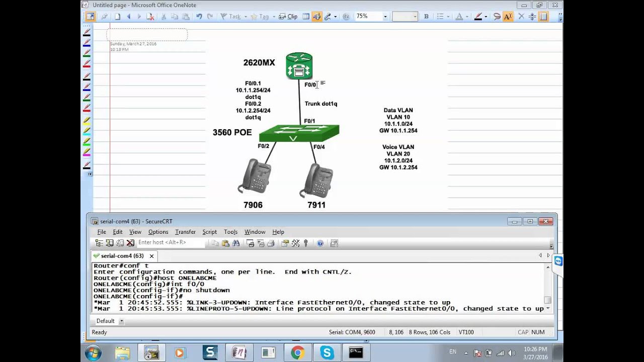Click Find binoculars icon in SecureCRT
644x362 pixels.
coord(236,243)
